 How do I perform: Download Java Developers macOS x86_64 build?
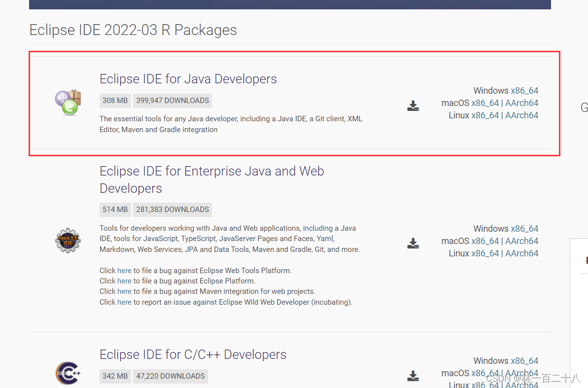(x=485, y=103)
